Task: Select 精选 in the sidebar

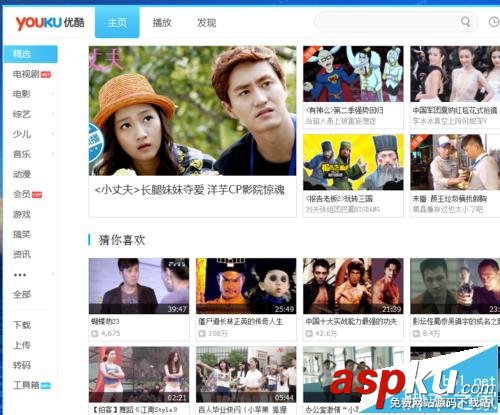Action: (31, 54)
